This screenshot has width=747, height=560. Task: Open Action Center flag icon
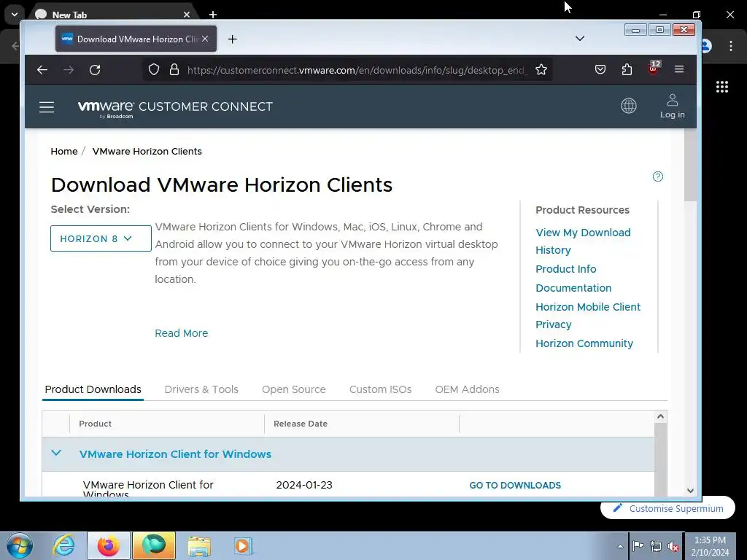click(638, 546)
